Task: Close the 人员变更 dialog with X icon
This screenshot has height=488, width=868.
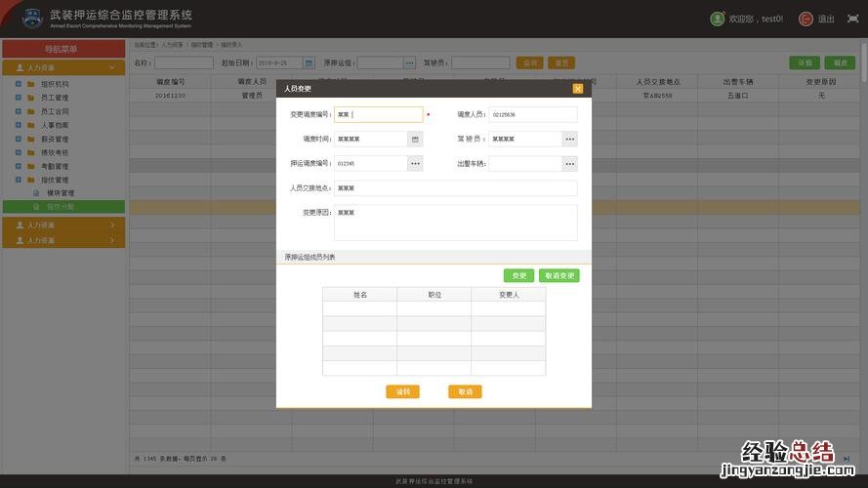Action: (x=578, y=89)
